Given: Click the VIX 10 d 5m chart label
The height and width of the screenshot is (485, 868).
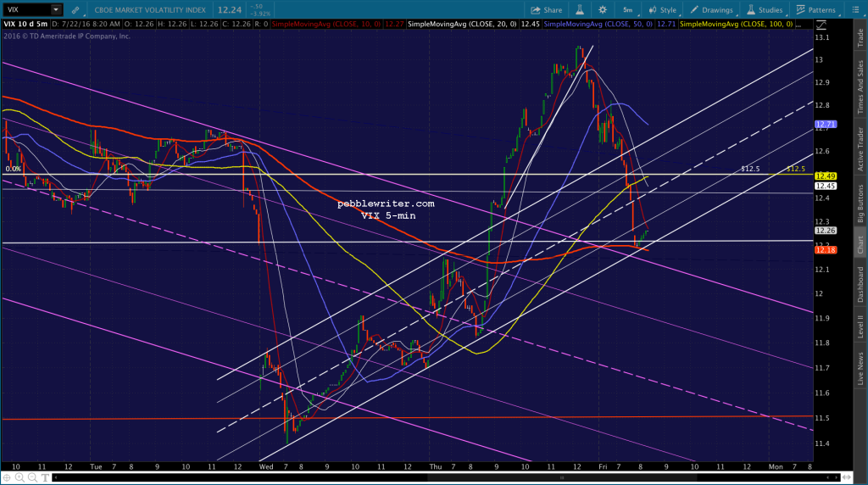Looking at the screenshot, I should click(25, 24).
